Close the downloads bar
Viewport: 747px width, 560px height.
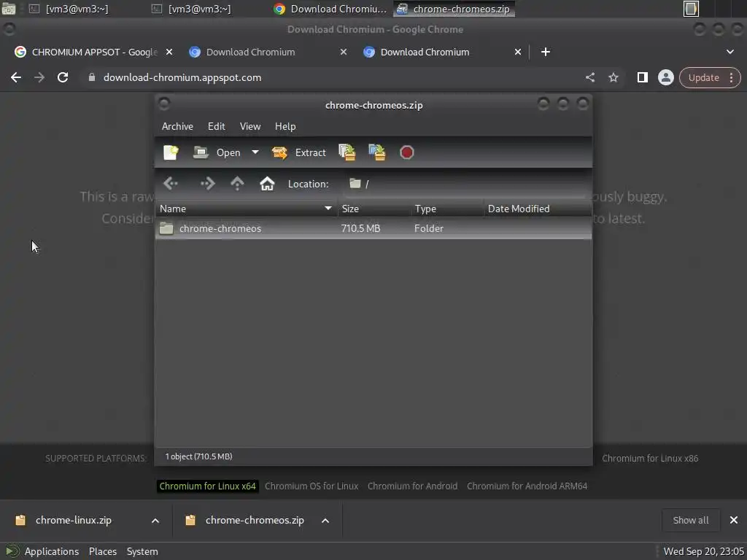click(x=734, y=520)
